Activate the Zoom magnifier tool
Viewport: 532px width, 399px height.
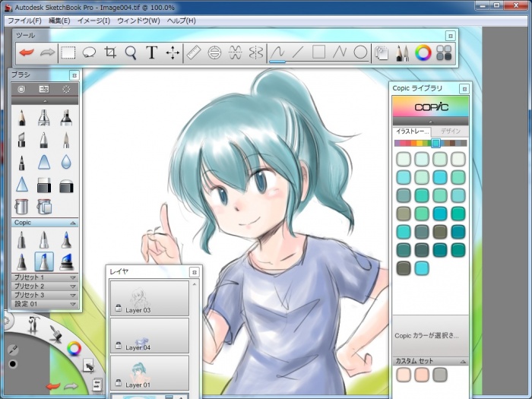[x=131, y=53]
